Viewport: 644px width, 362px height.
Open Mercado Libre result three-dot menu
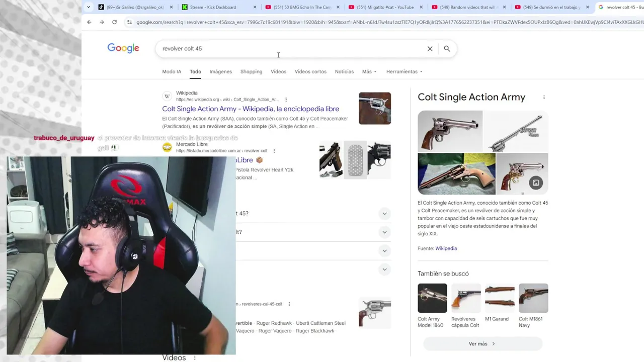(x=274, y=151)
